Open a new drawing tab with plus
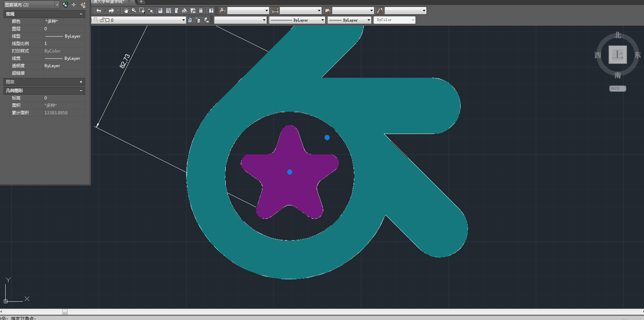The width and height of the screenshot is (644, 320). click(x=141, y=2)
